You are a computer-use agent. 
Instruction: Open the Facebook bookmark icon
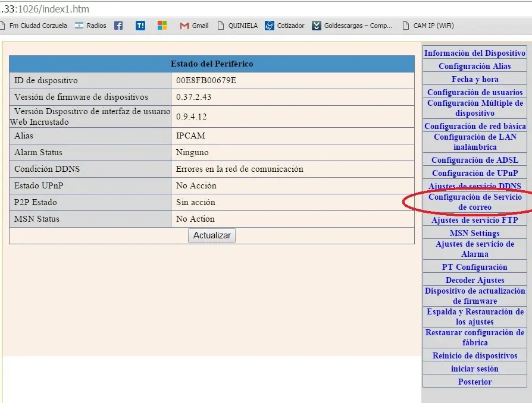(x=118, y=26)
